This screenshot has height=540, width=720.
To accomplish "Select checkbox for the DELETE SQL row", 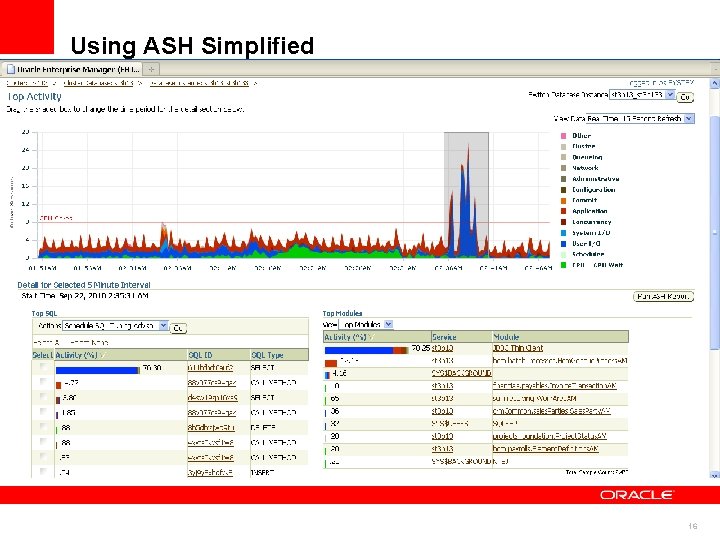I will tap(43, 427).
